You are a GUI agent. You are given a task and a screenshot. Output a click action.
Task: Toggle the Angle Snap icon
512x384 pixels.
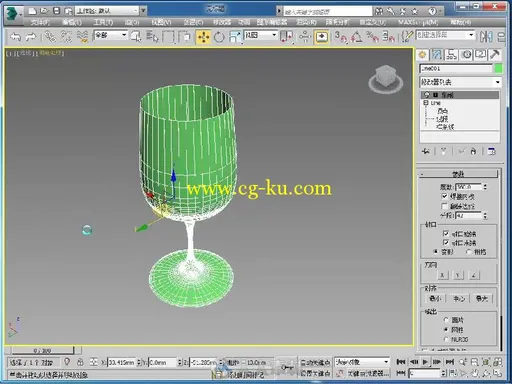[x=356, y=37]
